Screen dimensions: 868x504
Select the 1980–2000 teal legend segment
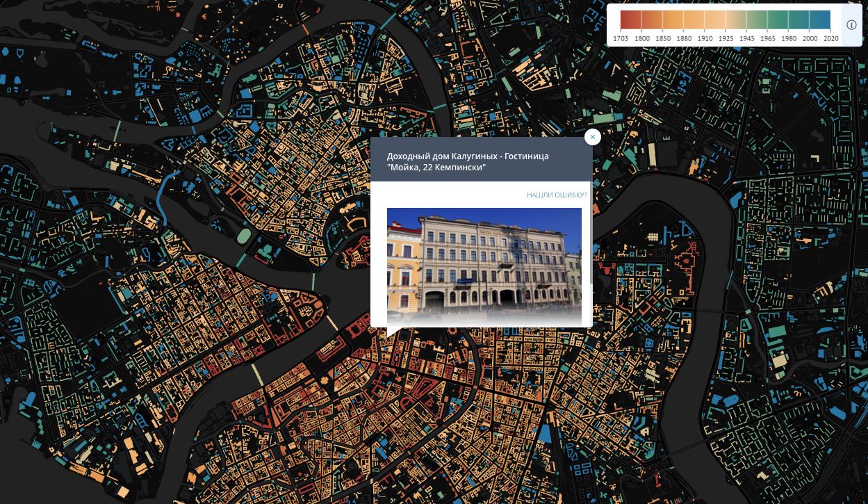[799, 19]
